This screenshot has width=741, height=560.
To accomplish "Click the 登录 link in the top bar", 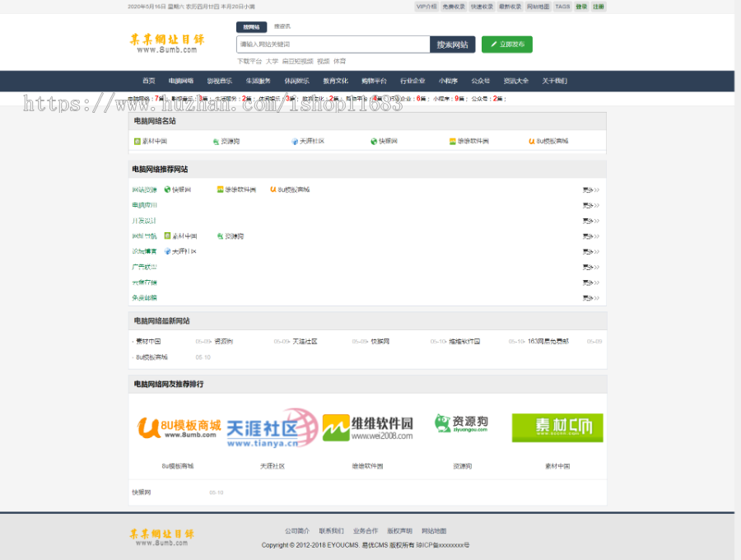I will tap(582, 7).
